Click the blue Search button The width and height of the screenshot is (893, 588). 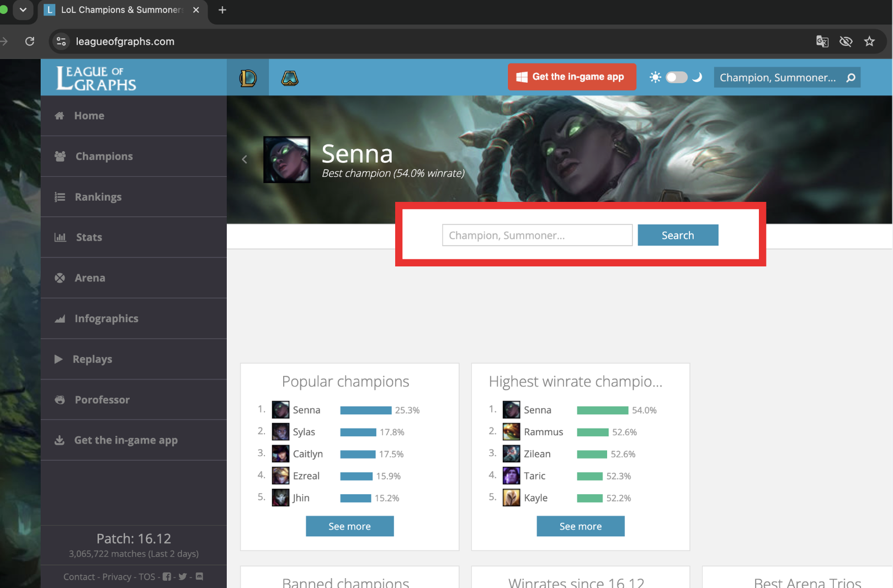pos(678,235)
